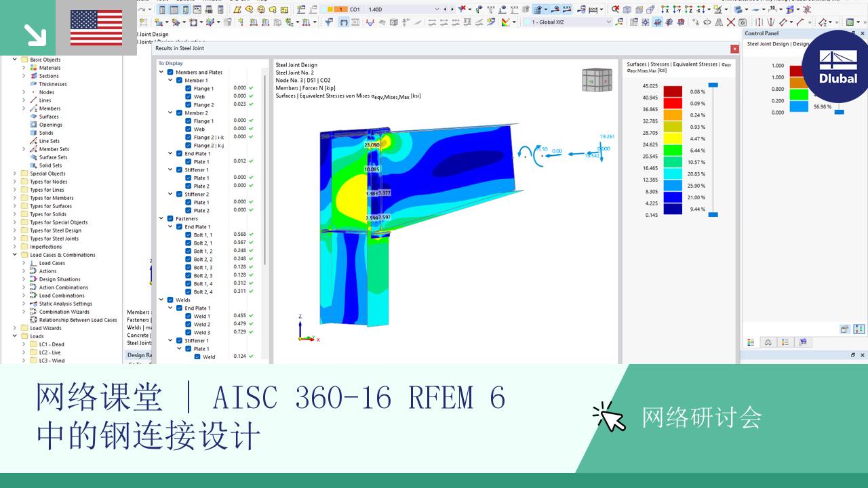
Task: Close the Results in Steel Joint dialog
Action: (734, 49)
